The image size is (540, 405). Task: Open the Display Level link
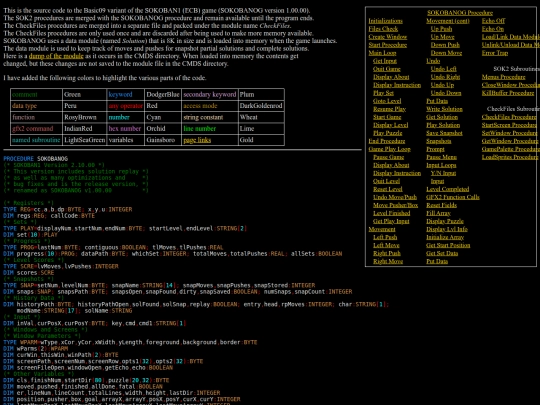(391, 125)
